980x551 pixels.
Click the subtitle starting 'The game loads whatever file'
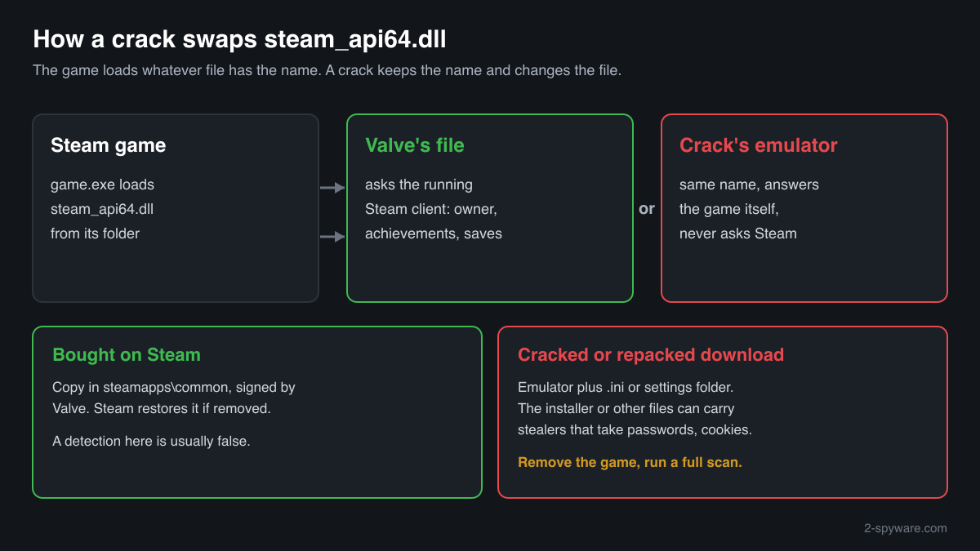[x=327, y=70]
